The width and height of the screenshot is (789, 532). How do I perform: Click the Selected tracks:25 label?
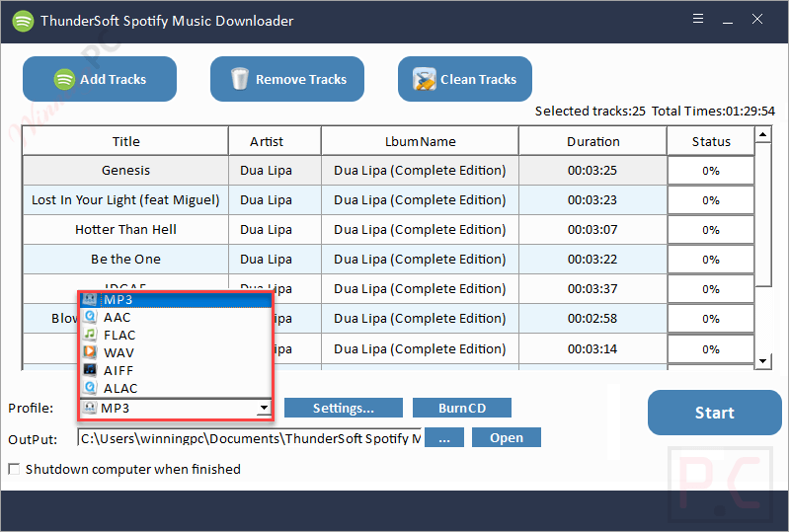tap(590, 112)
